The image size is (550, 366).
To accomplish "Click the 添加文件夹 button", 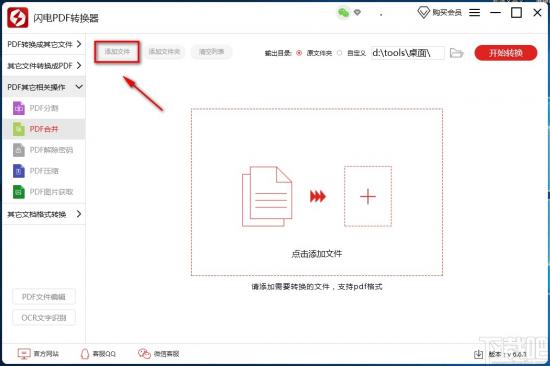I will click(165, 52).
